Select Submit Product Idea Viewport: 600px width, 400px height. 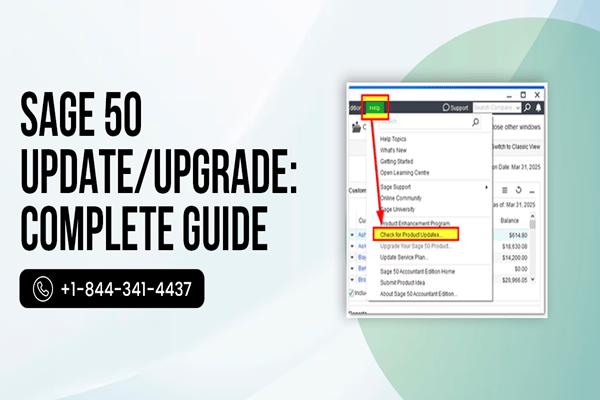click(x=402, y=282)
